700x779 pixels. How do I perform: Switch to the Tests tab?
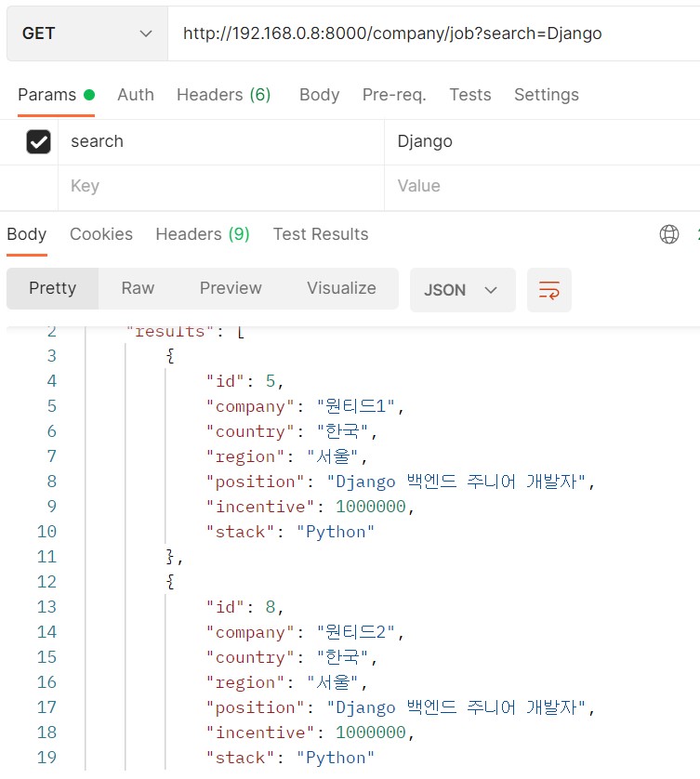point(470,94)
